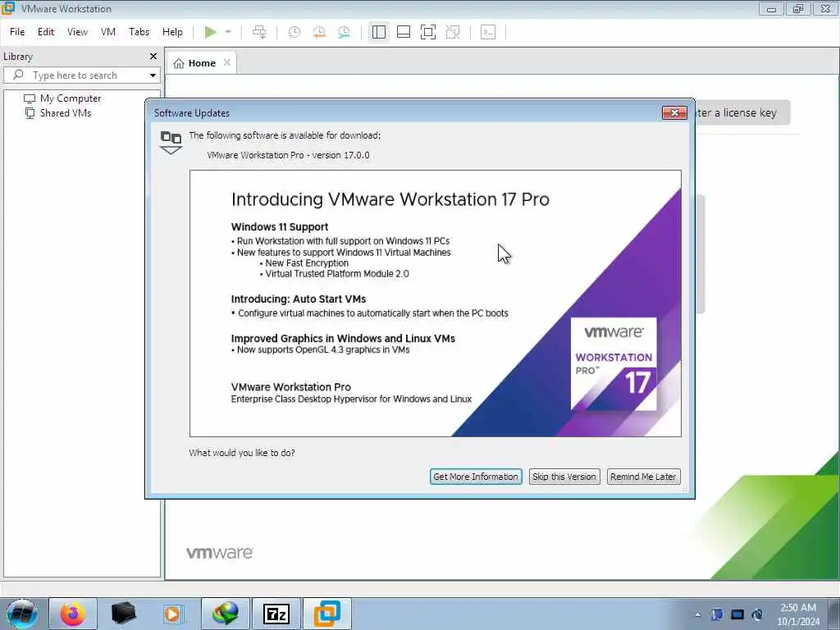840x630 pixels.
Task: Click Get More Information button
Action: 476,477
